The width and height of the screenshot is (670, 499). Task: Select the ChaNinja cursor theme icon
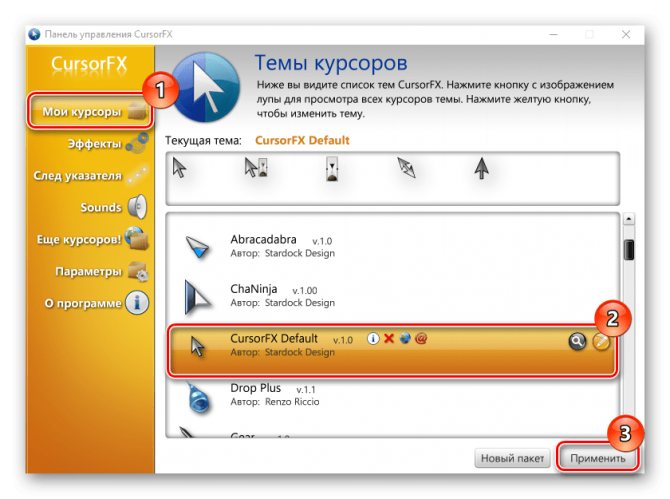coord(197,298)
